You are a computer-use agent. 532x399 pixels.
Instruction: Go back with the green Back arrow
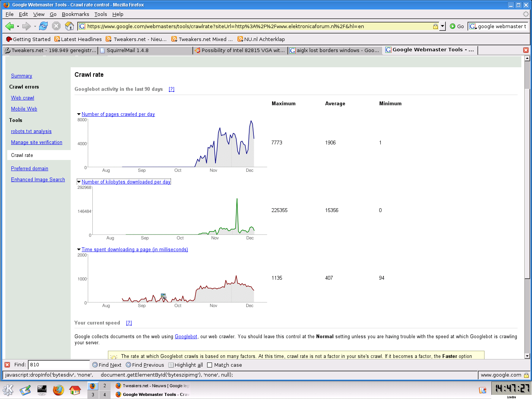pos(9,26)
